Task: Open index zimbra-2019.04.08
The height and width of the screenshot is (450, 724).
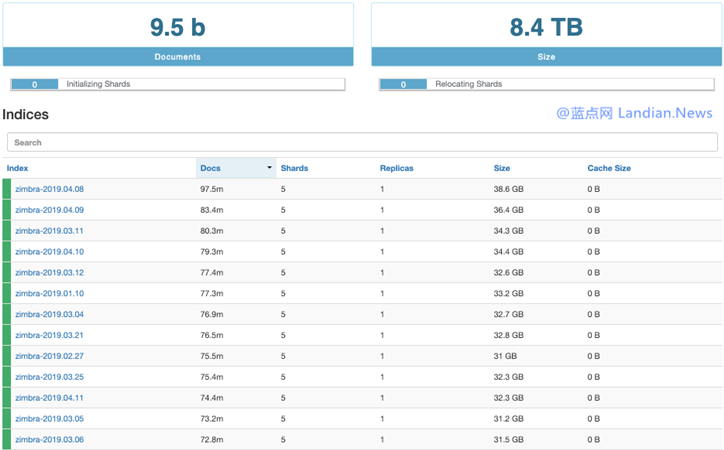Action: (x=49, y=189)
